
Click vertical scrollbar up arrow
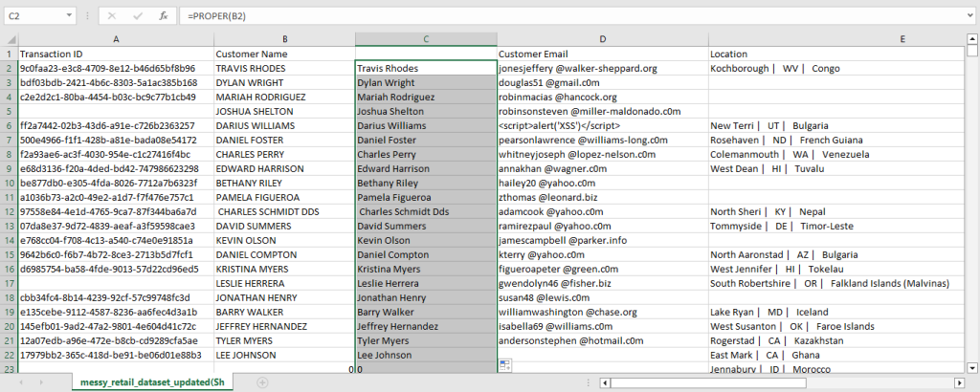point(972,38)
